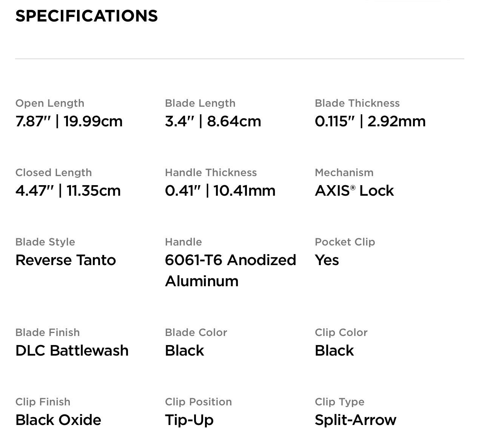Click the Open Length value 7.87" | 19.99cm
The height and width of the screenshot is (448, 490).
tap(69, 121)
